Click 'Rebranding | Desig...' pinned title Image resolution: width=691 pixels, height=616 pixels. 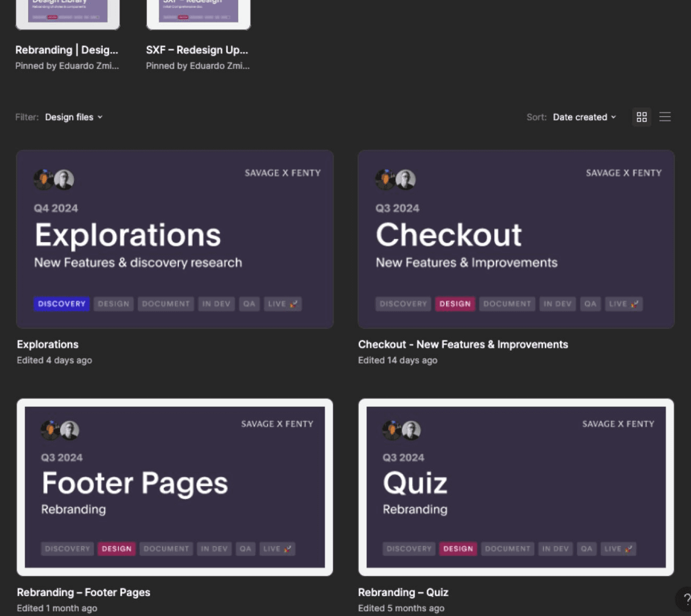(67, 50)
